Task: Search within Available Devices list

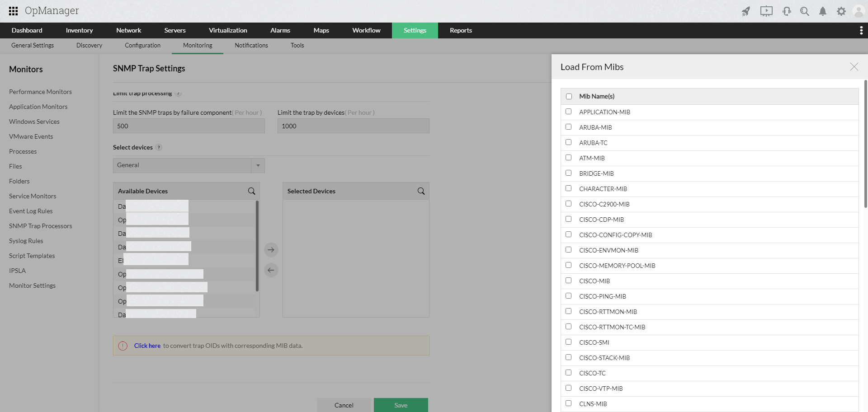Action: point(252,191)
